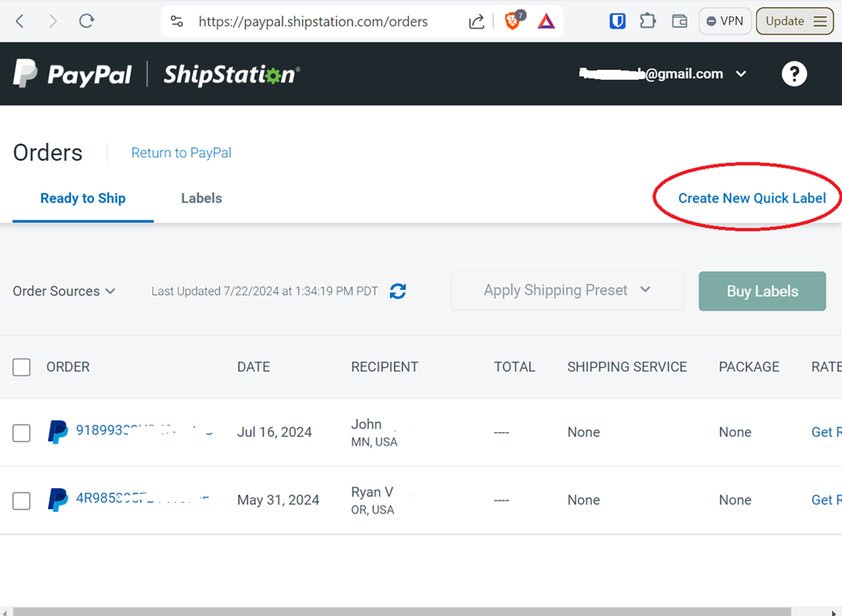The image size is (842, 616).
Task: Switch to the Labels tab
Action: pos(201,199)
